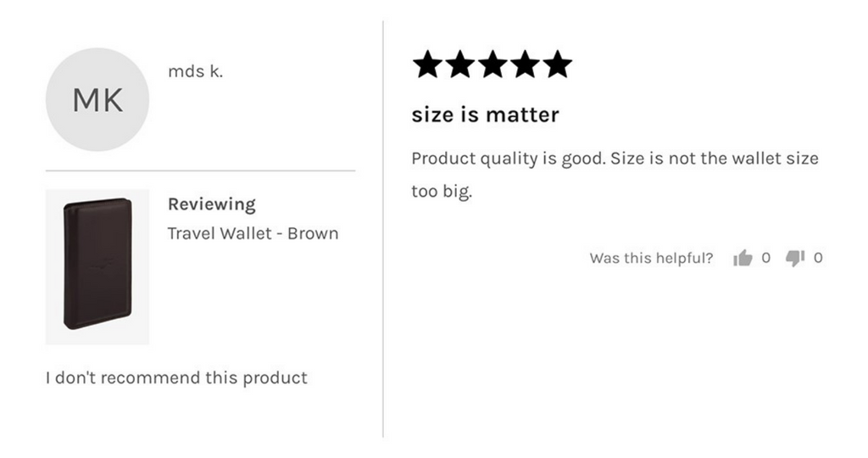
Task: Click the horizontal divider under the reviewer name
Action: click(200, 170)
